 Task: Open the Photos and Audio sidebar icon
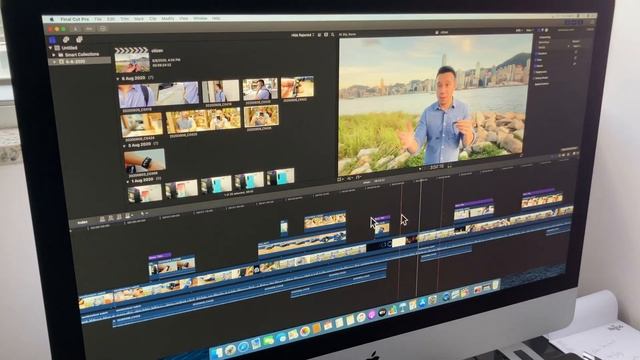coord(66,40)
